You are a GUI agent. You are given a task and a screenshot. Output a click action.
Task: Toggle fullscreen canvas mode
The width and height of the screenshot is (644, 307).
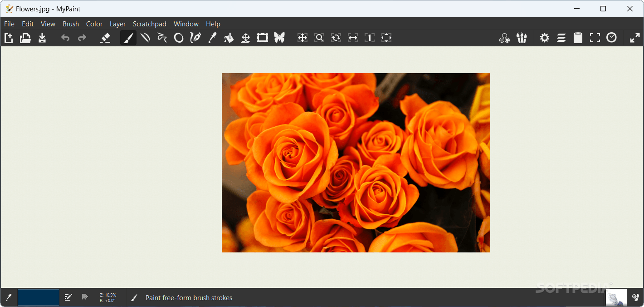click(595, 38)
